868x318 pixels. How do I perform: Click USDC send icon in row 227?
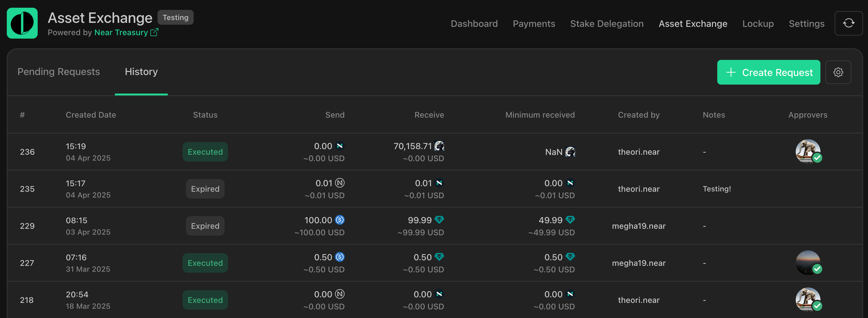click(340, 257)
